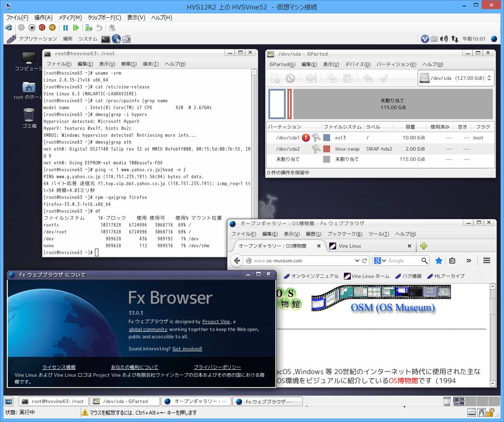Viewport: 504px width, 422px height.
Task: Select the root のホーム desktop folder icon
Action: tap(28, 90)
